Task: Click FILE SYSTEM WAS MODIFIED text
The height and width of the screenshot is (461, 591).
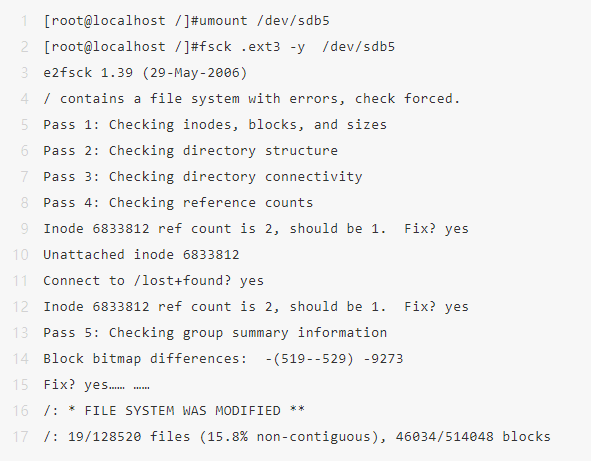Action: coord(182,411)
